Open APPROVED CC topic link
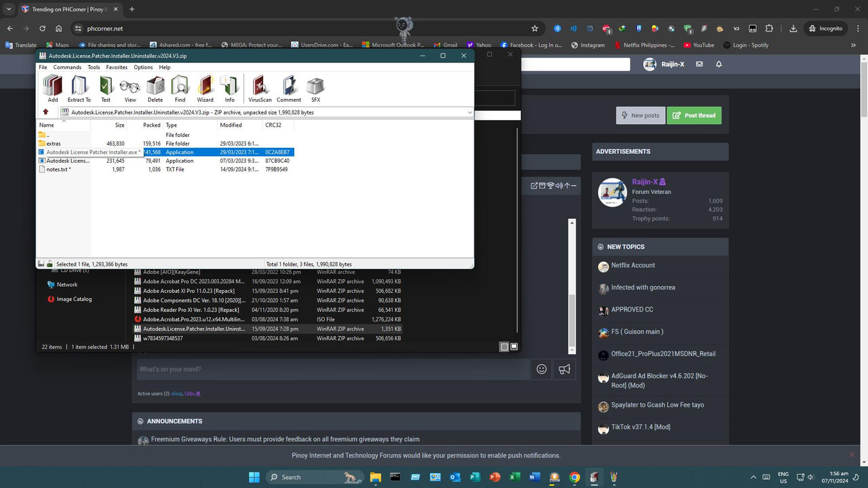Screen dimensions: 868x488 (x=632, y=309)
